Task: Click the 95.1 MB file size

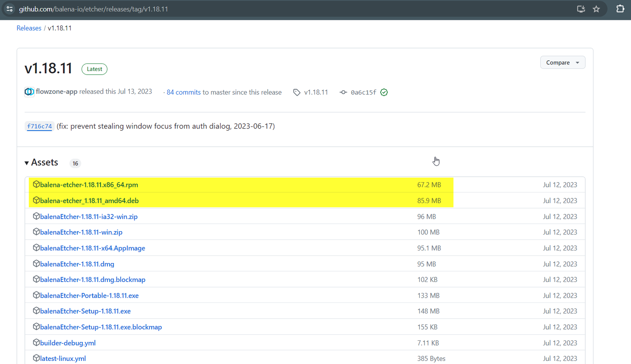Action: click(429, 248)
